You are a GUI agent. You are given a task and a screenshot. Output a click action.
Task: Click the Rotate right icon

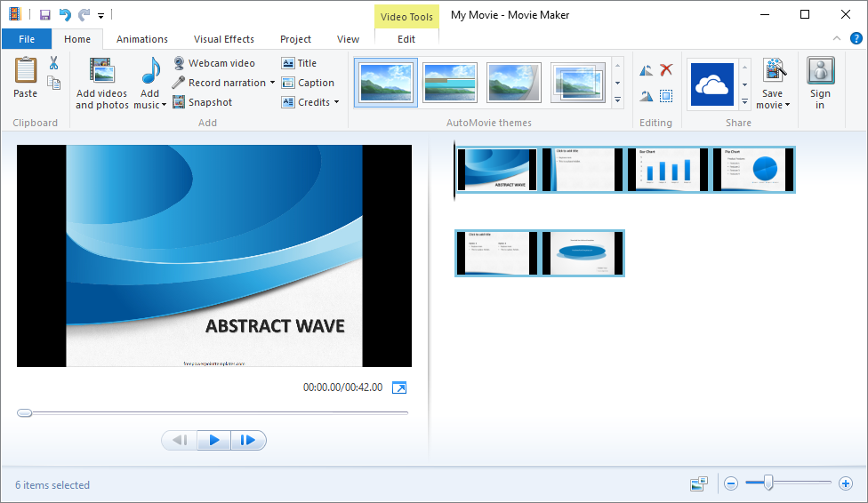646,96
